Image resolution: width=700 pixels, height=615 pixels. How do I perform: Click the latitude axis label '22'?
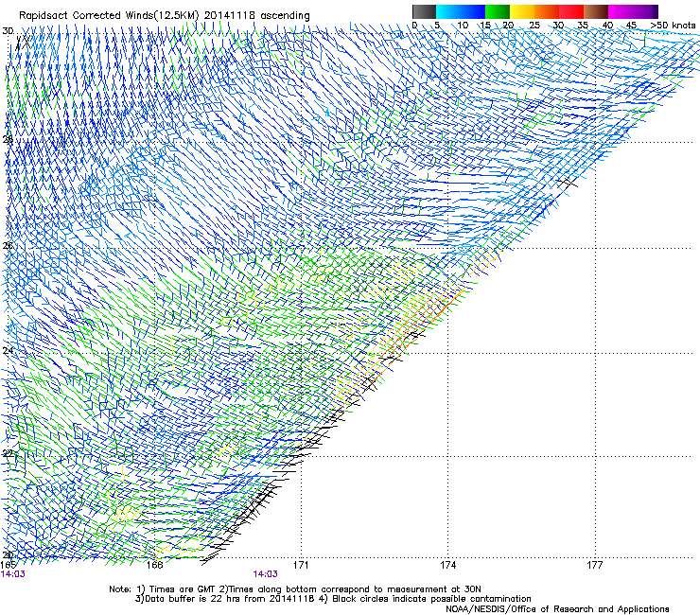[8, 454]
